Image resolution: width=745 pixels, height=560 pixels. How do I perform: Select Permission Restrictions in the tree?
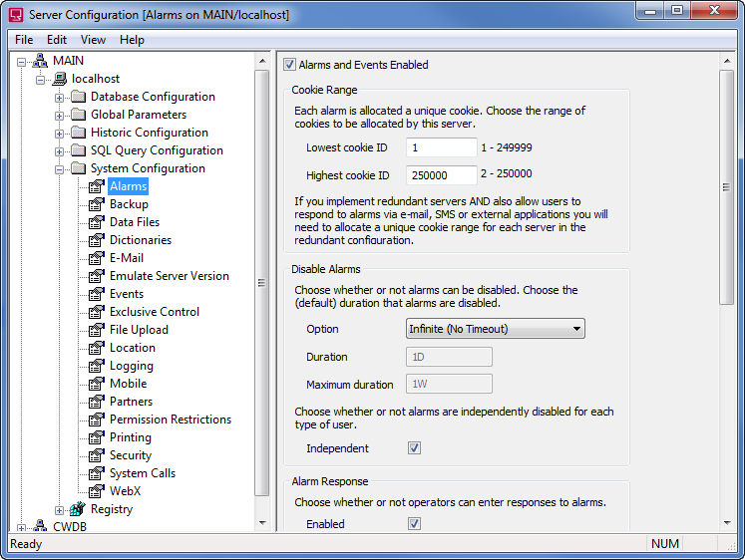(x=170, y=420)
